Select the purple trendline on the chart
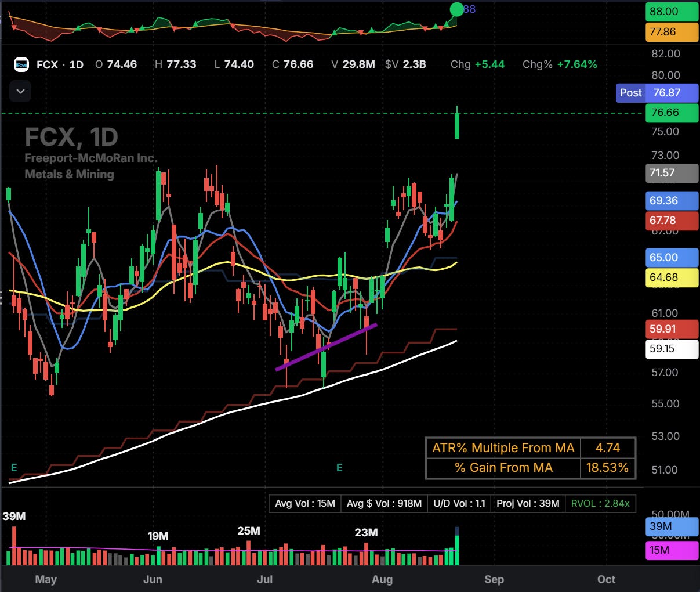Viewport: 700px width, 592px height. [327, 346]
